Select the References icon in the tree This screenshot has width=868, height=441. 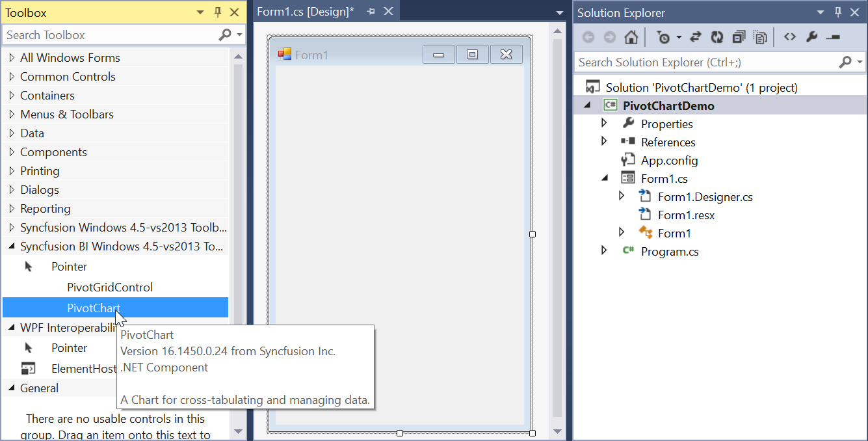point(627,141)
